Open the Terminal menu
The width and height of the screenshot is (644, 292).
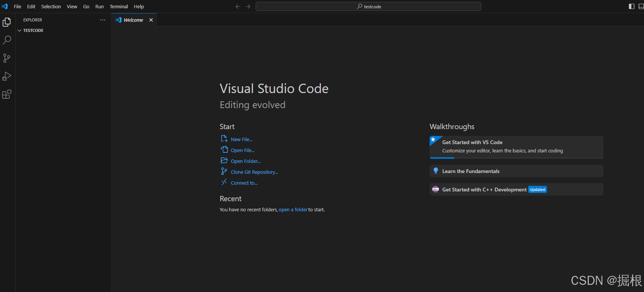(119, 6)
